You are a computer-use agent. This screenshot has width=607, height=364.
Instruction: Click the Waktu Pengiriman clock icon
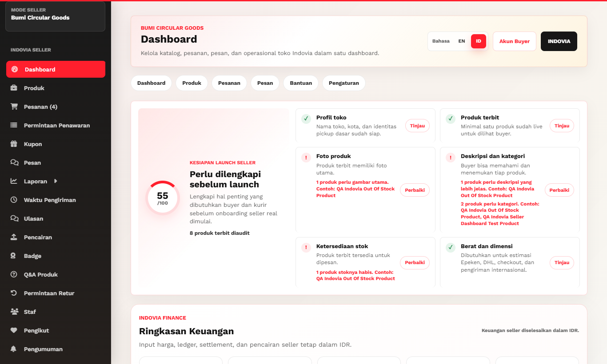coord(14,200)
